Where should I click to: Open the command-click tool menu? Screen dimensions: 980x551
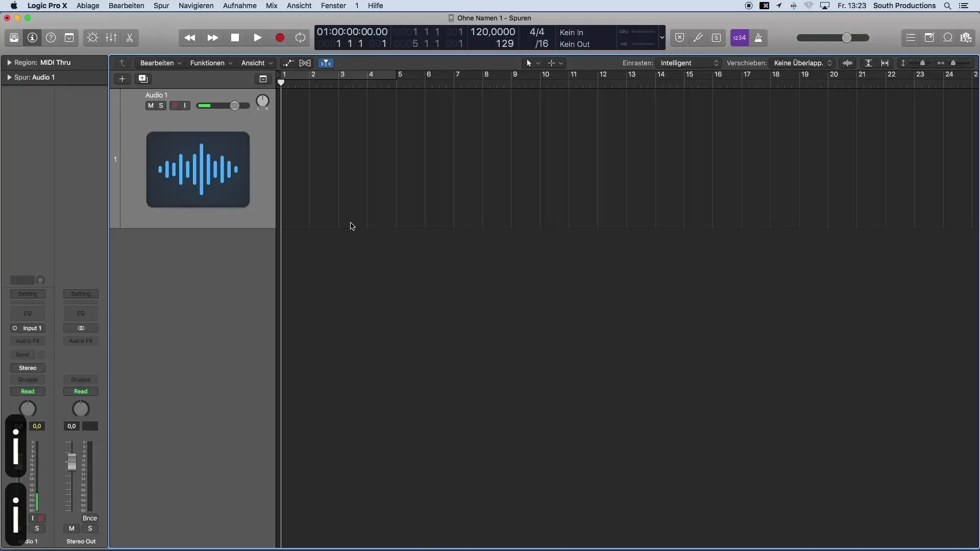point(555,63)
